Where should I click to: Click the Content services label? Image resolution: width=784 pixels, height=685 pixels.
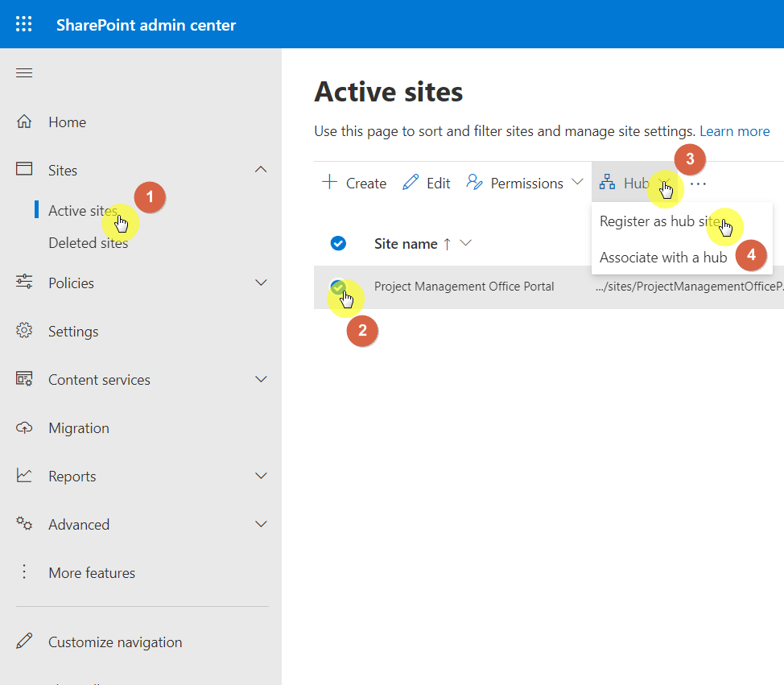[99, 379]
